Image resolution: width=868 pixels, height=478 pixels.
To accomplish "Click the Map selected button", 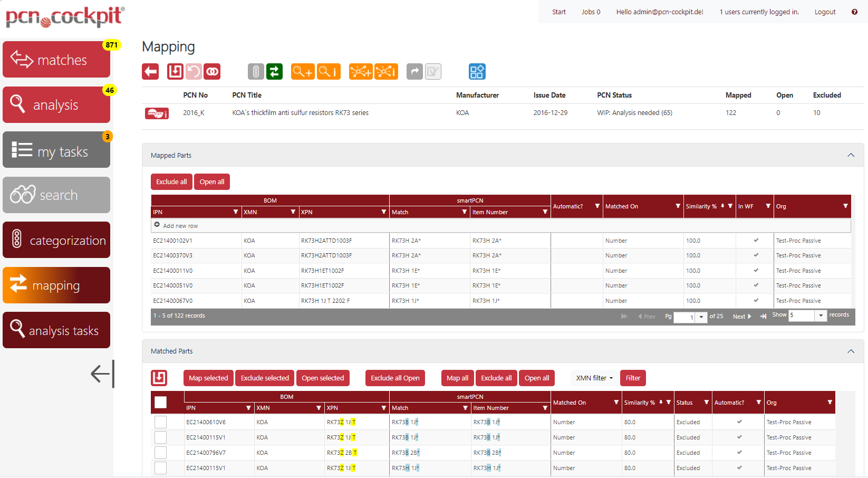I will [208, 378].
